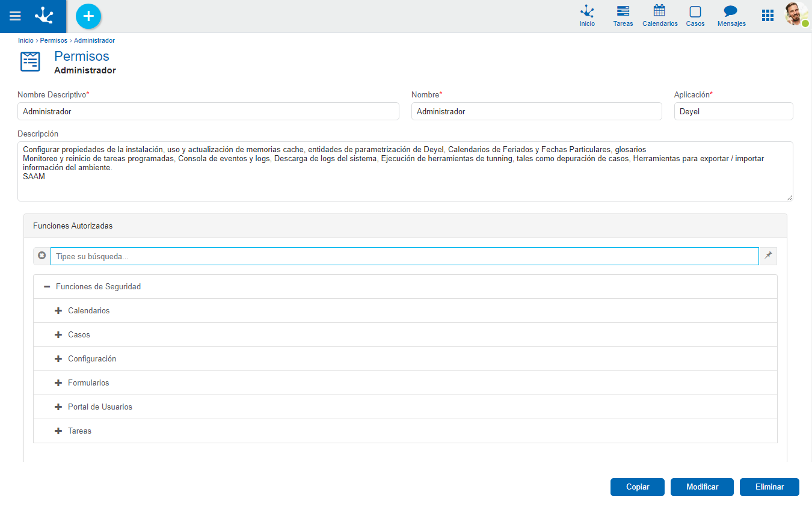Expand the Calendarios tree node
812x510 pixels.
click(x=58, y=311)
